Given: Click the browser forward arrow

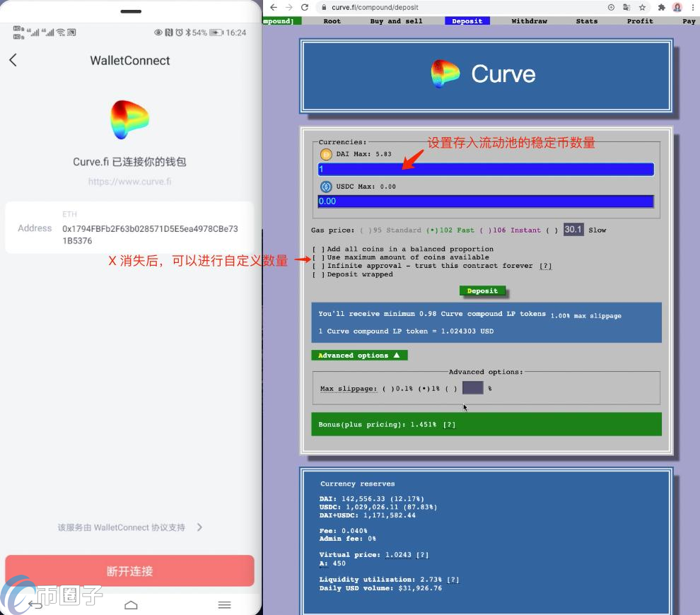Looking at the screenshot, I should point(289,7).
